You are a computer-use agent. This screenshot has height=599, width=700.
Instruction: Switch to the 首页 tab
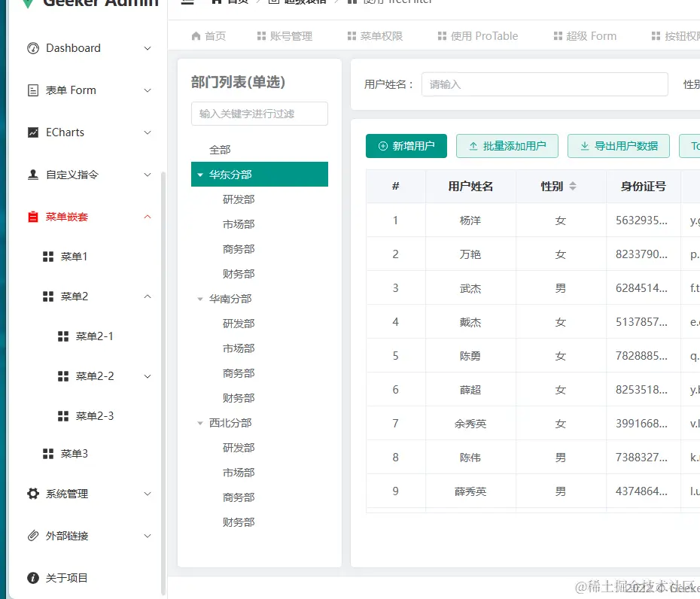(208, 36)
